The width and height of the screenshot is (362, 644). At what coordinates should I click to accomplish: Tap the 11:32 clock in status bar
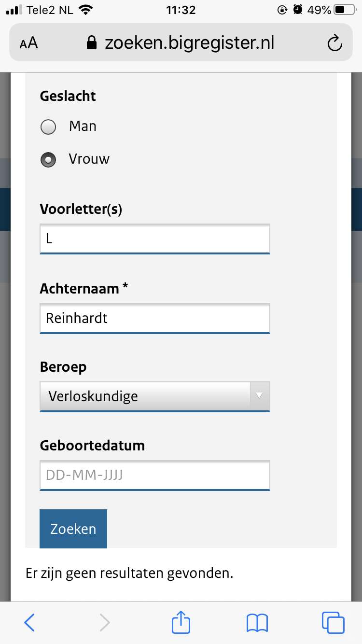pos(180,10)
